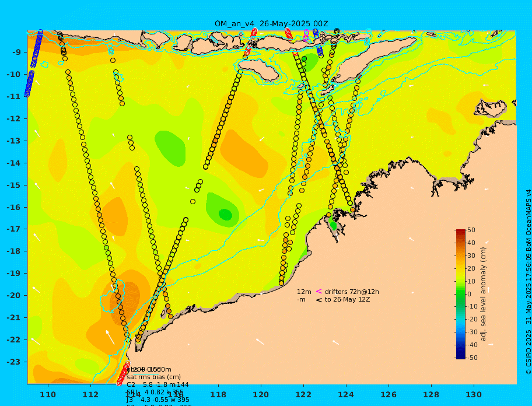The image size is (532, 406).
Task: Click the '-11' latitude axis label
Action: click(x=14, y=96)
